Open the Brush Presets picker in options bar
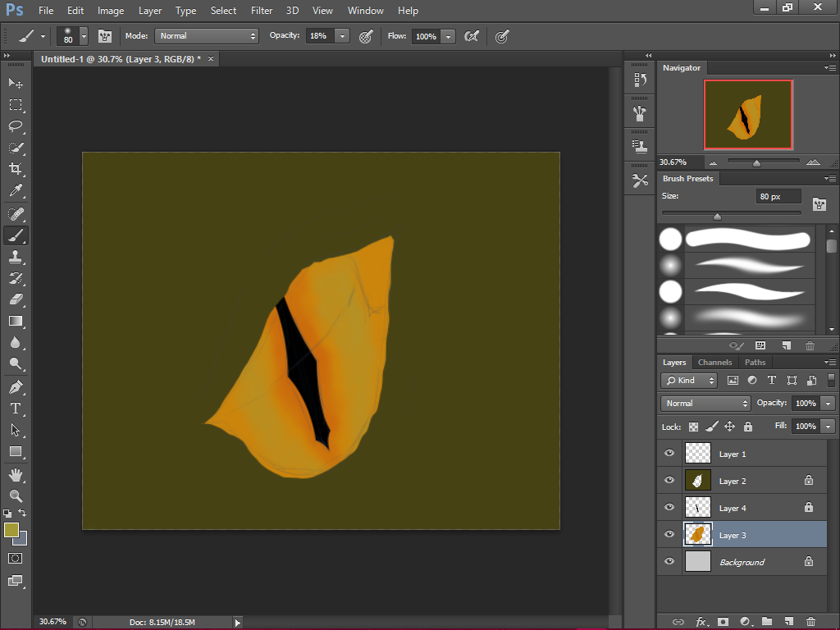Screen dimensions: 840x630 tap(84, 36)
